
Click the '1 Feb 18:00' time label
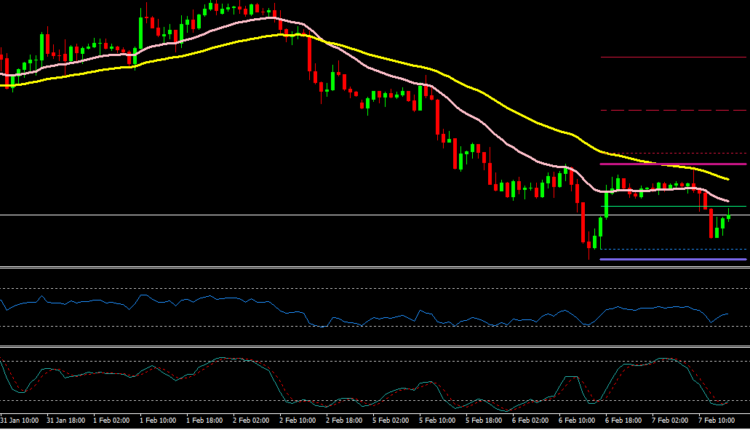pos(210,422)
